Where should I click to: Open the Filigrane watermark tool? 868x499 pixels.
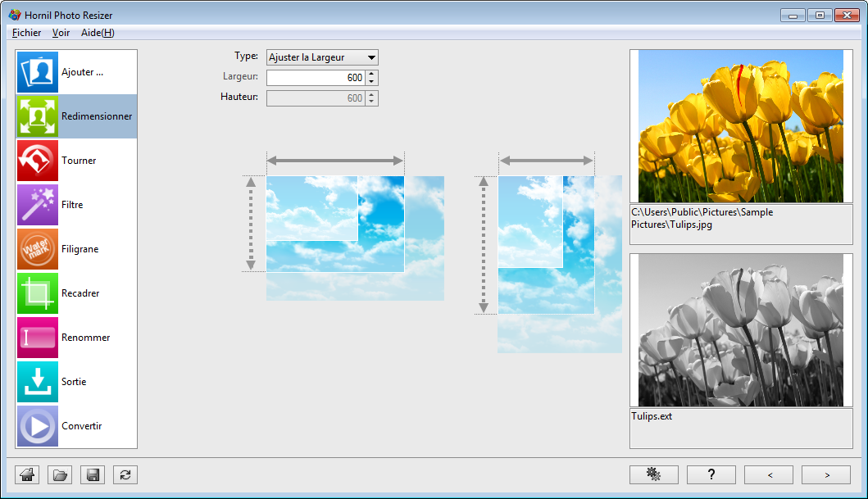click(75, 248)
